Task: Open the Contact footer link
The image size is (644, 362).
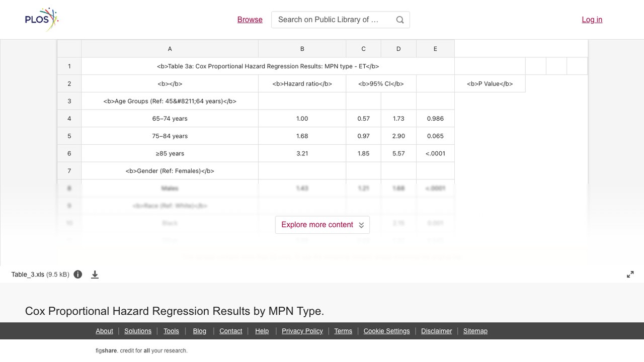Action: tap(231, 331)
